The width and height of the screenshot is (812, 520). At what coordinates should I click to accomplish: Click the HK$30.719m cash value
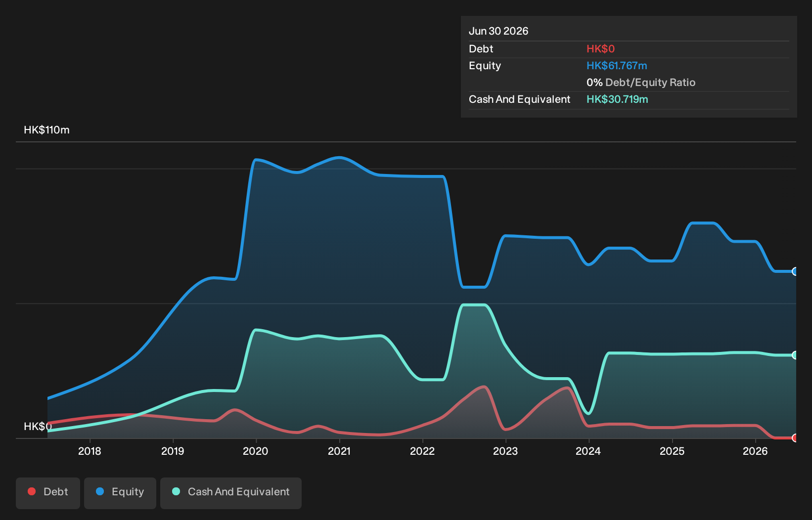coord(617,99)
